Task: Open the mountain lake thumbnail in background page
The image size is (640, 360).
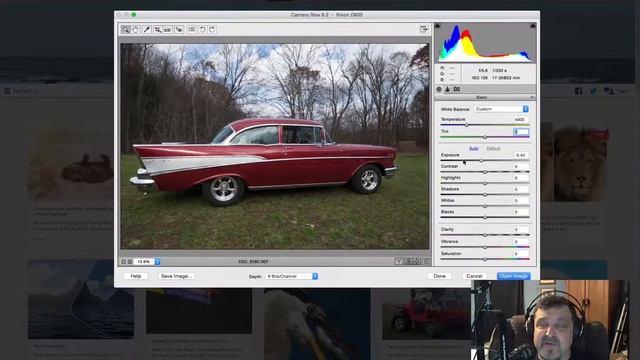Action: point(81,300)
